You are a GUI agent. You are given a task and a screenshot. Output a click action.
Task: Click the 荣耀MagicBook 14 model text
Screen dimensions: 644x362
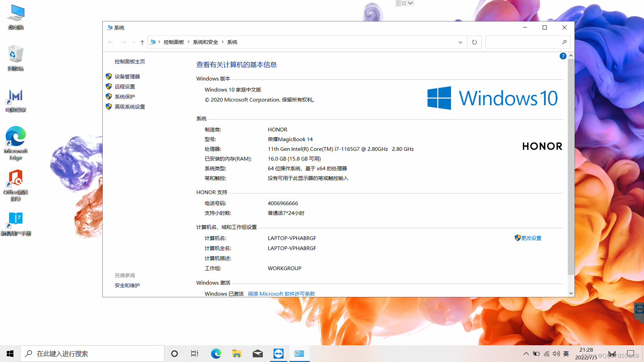point(290,139)
